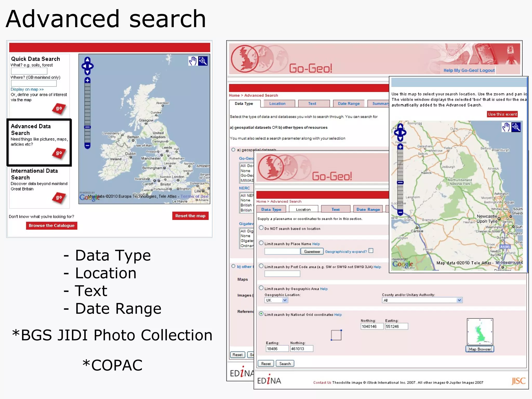Click the Post Code area input field
The height and width of the screenshot is (399, 532).
(x=282, y=274)
